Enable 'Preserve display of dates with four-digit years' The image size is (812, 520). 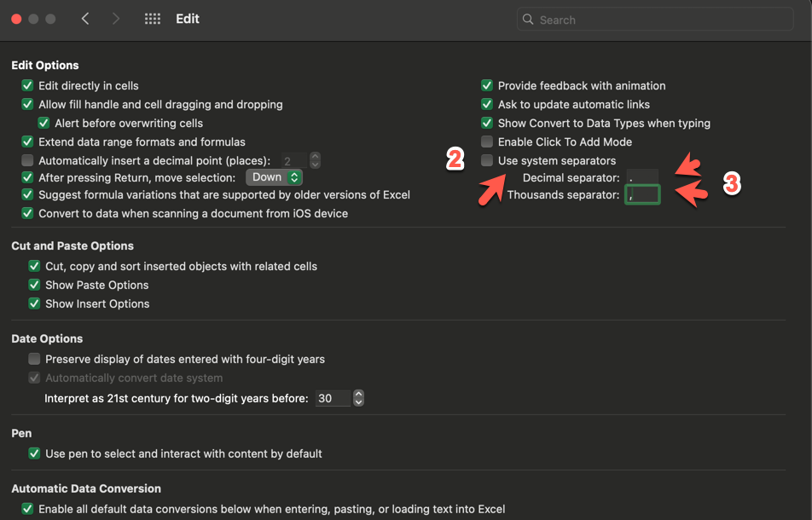click(34, 359)
